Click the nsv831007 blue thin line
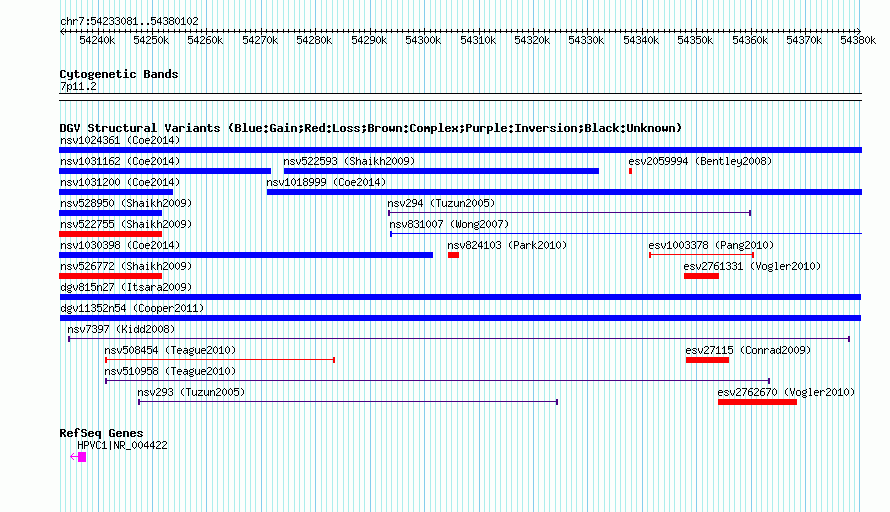Viewport: 890px width, 512px height. (x=626, y=234)
